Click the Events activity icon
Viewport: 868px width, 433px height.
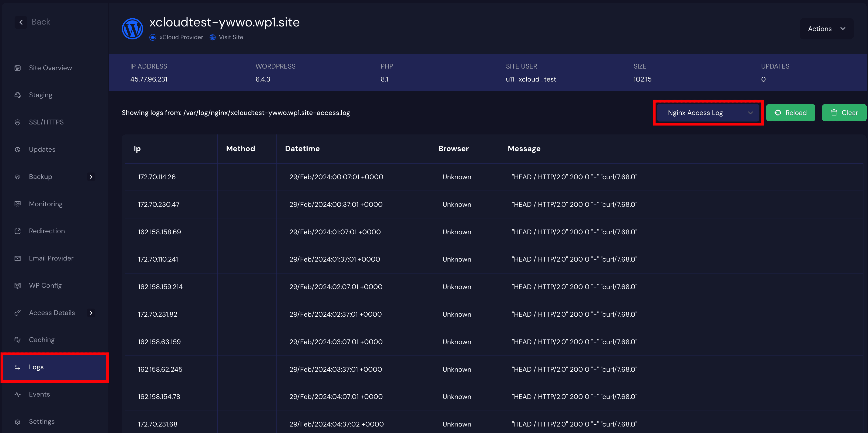[x=18, y=394]
